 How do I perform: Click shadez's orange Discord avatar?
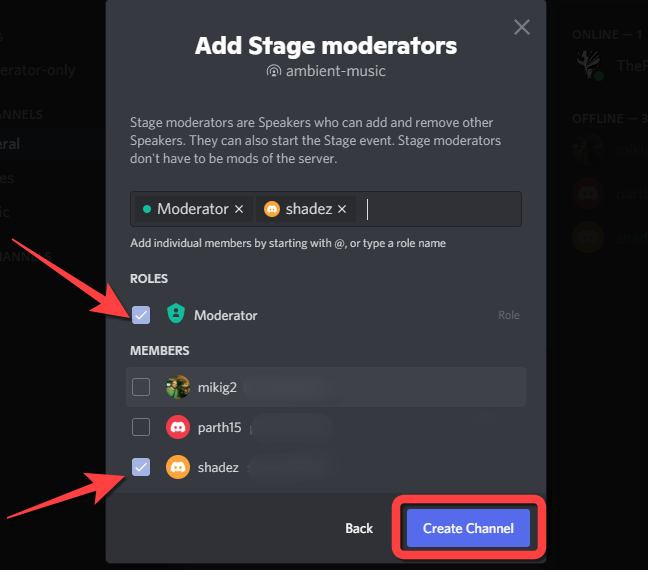(177, 466)
